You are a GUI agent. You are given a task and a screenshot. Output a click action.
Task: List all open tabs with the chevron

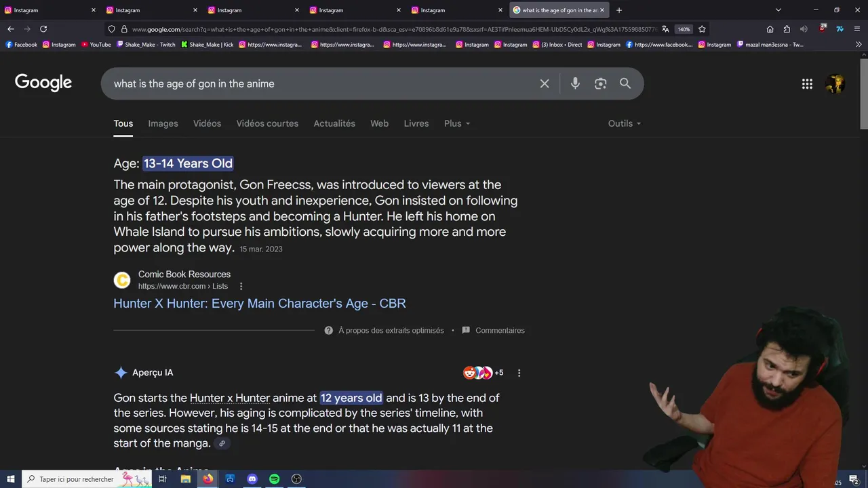778,10
